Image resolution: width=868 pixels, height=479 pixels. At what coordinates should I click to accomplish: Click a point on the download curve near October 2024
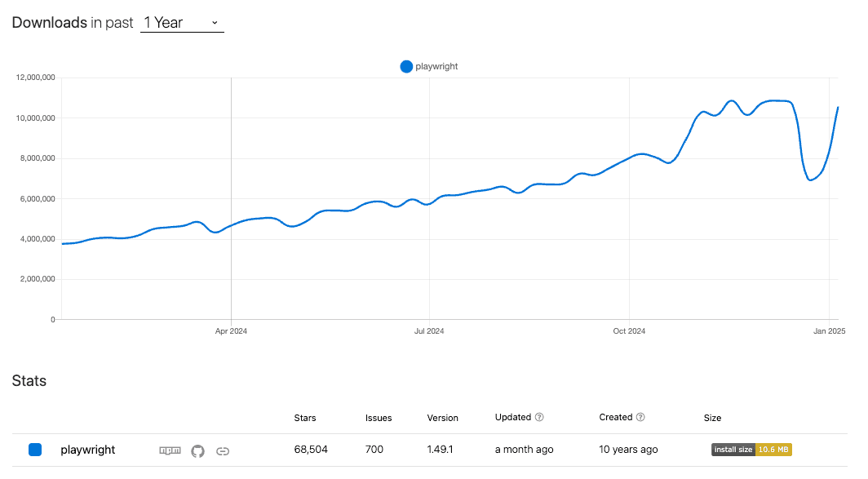tap(629, 158)
